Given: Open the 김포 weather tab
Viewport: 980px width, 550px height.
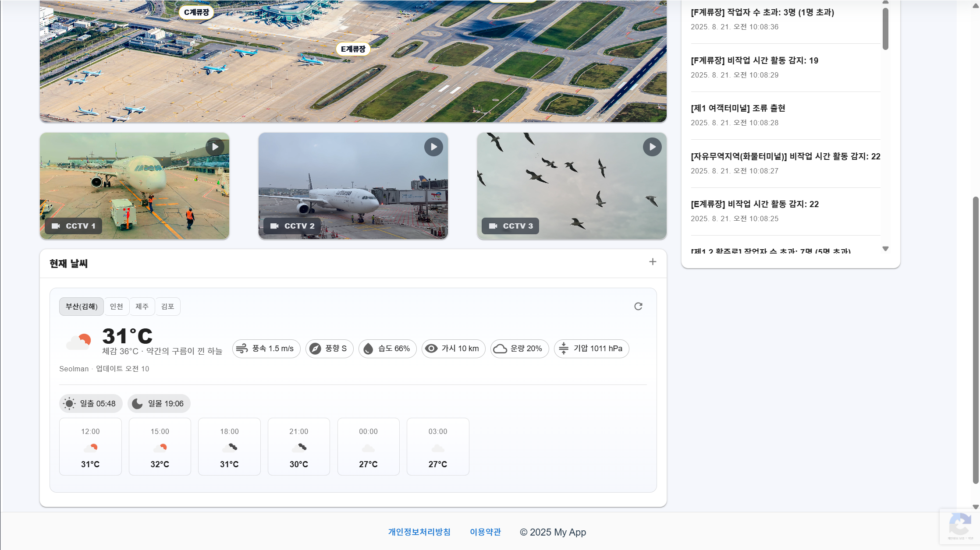Looking at the screenshot, I should 167,307.
